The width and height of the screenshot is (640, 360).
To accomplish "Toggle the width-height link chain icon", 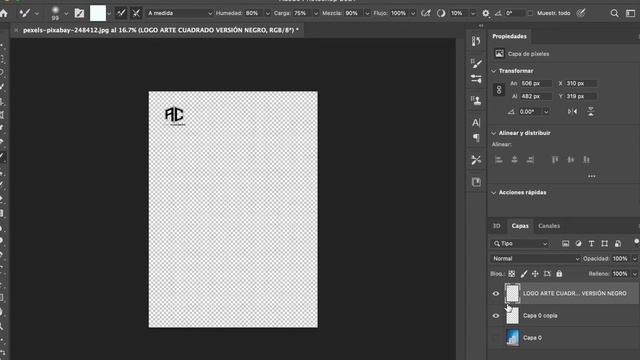I will (499, 90).
